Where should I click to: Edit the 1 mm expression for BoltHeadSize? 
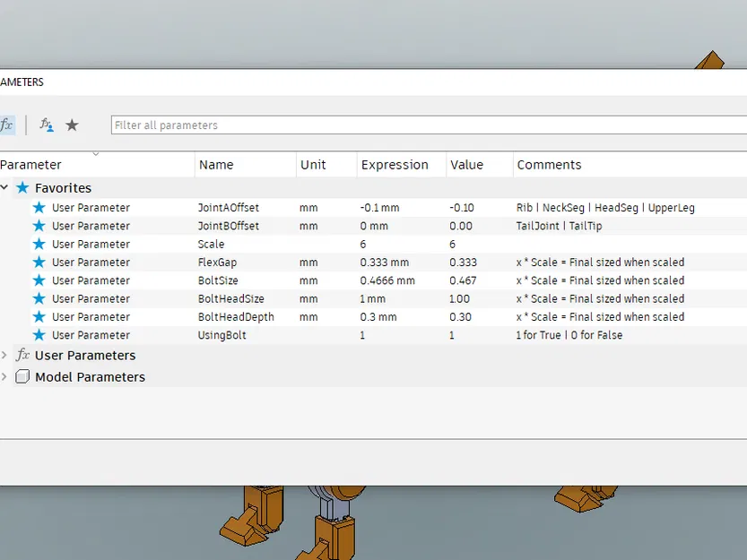coord(372,298)
